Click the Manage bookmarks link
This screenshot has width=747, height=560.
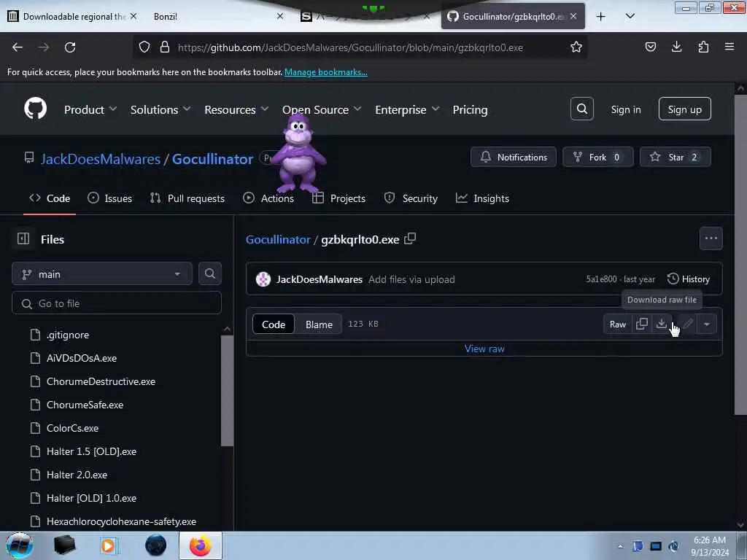(x=326, y=72)
